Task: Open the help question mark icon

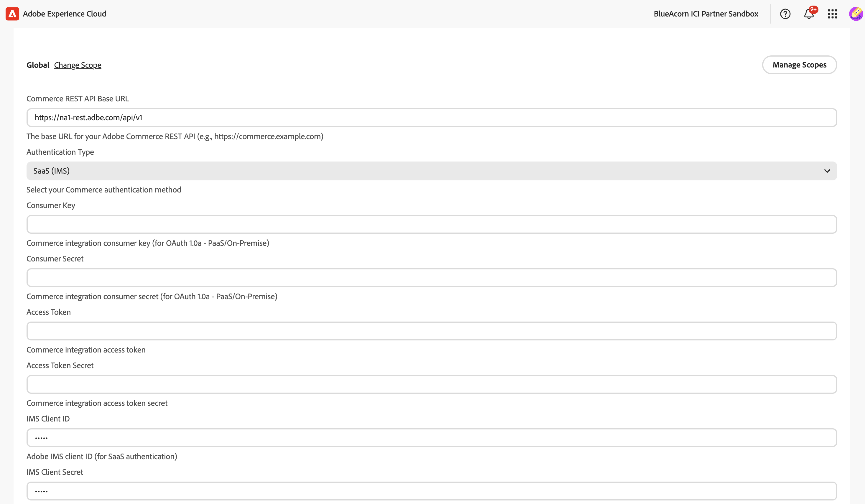Action: click(x=785, y=14)
